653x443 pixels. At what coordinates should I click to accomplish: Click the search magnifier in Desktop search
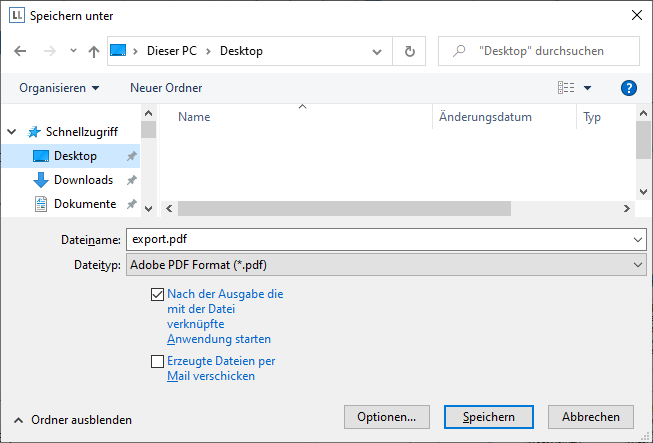tap(458, 51)
